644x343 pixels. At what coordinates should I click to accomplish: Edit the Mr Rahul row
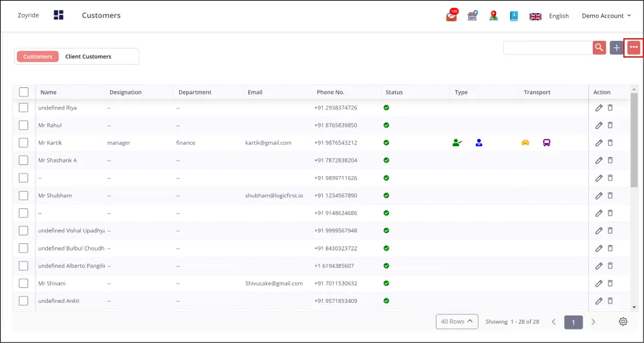click(599, 125)
